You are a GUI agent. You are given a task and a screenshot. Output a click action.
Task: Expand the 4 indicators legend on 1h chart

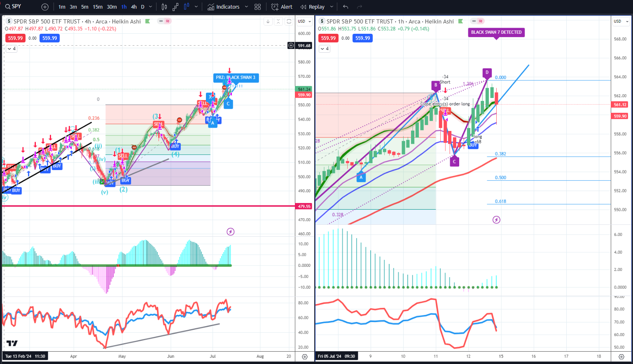coord(325,49)
